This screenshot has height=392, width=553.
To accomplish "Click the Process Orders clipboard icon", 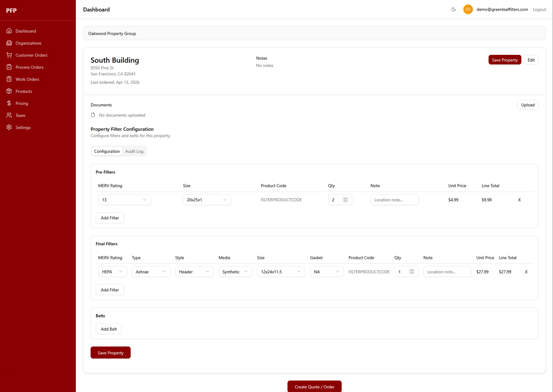I will pyautogui.click(x=9, y=67).
